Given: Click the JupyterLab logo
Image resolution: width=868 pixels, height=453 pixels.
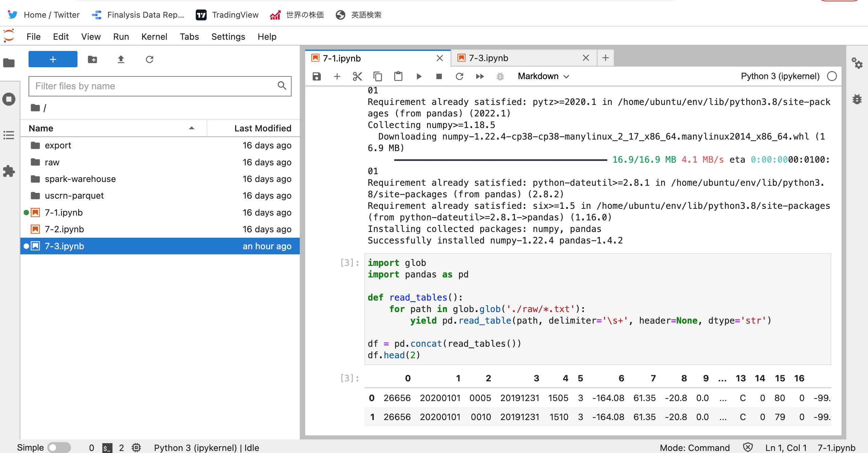Looking at the screenshot, I should point(9,36).
